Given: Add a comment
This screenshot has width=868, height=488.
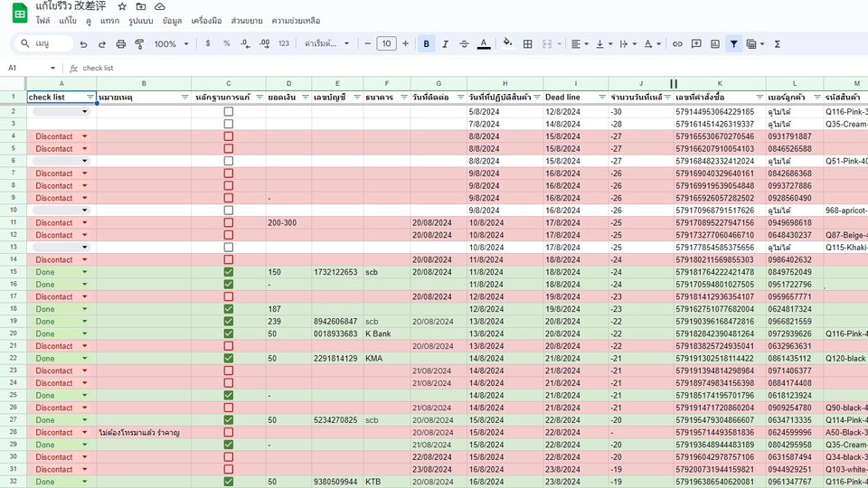Looking at the screenshot, I should tap(696, 43).
